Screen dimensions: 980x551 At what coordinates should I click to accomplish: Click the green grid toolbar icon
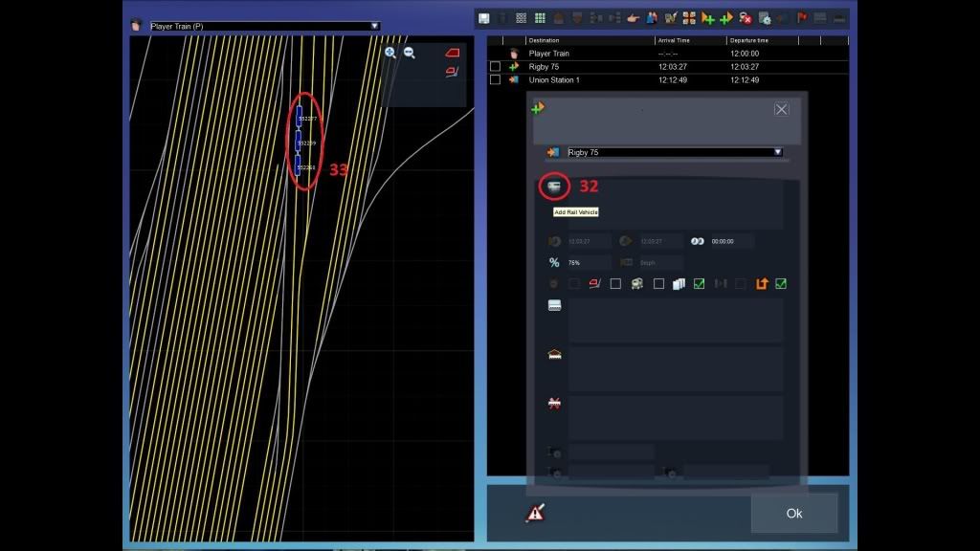click(x=540, y=18)
